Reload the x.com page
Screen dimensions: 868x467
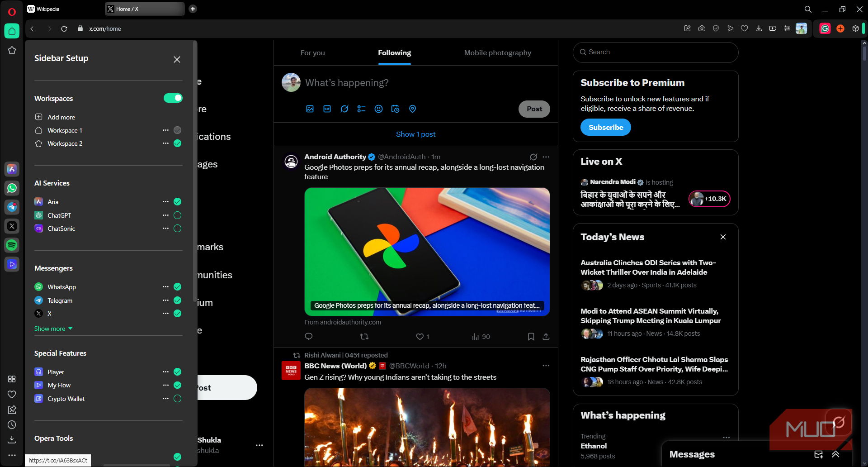64,29
